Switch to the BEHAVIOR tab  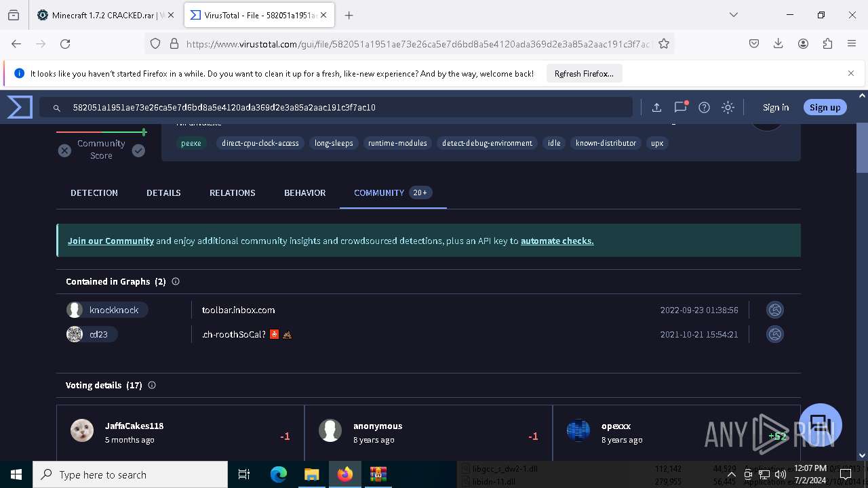pos(305,192)
